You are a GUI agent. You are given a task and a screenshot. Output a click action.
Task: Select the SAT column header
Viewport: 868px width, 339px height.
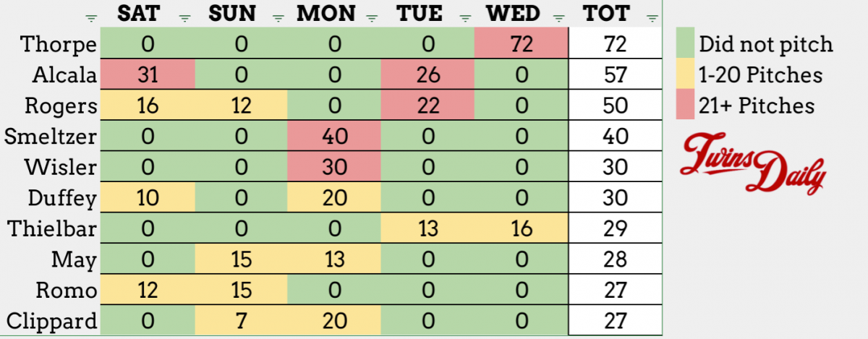tap(148, 13)
